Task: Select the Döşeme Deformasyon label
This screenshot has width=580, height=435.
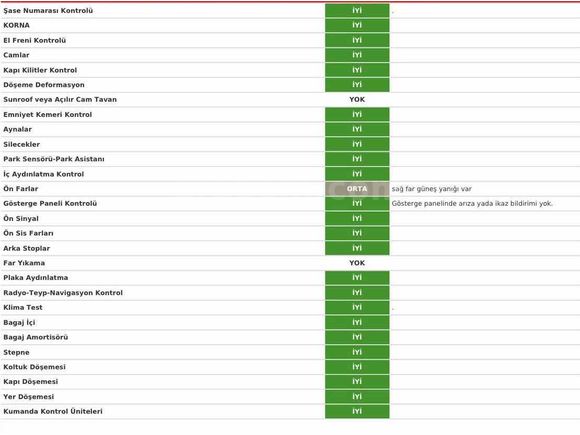Action: [x=44, y=85]
